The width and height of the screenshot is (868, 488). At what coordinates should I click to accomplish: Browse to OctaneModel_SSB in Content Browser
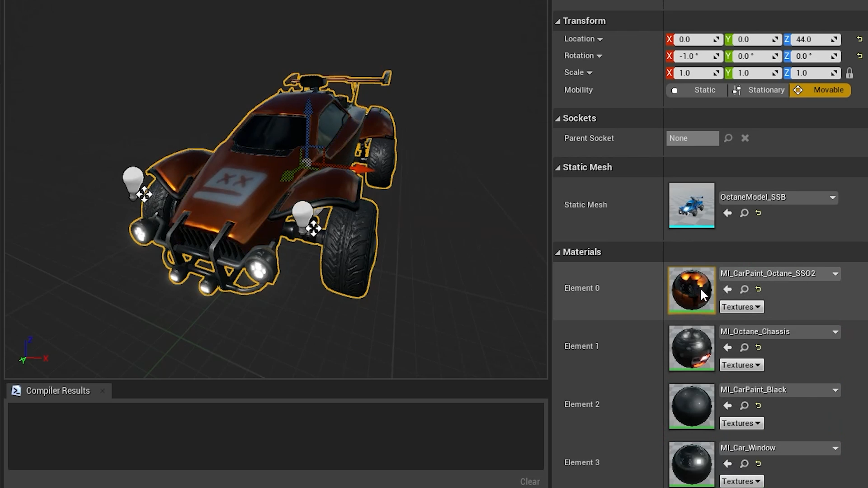click(744, 213)
